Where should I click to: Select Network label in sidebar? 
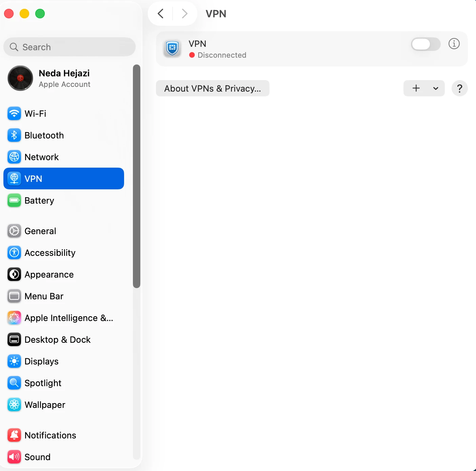(42, 157)
